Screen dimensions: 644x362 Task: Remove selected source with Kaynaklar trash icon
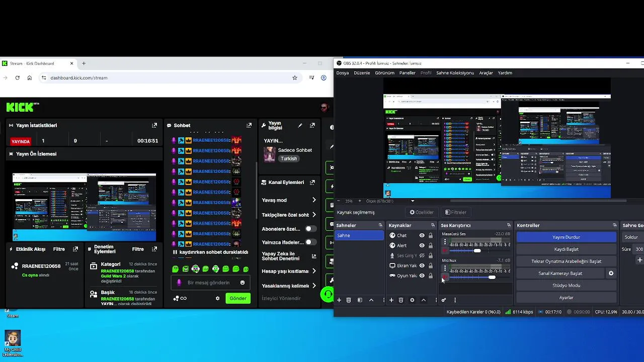click(x=401, y=300)
